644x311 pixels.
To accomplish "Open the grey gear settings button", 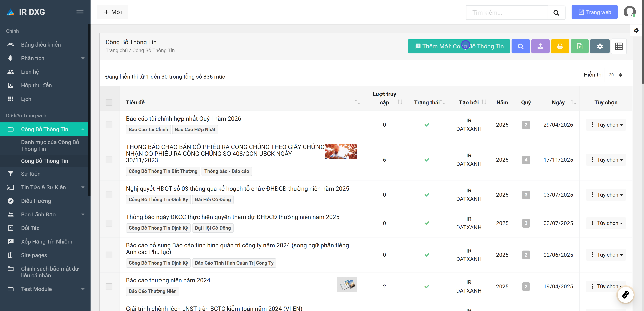I will pos(600,46).
